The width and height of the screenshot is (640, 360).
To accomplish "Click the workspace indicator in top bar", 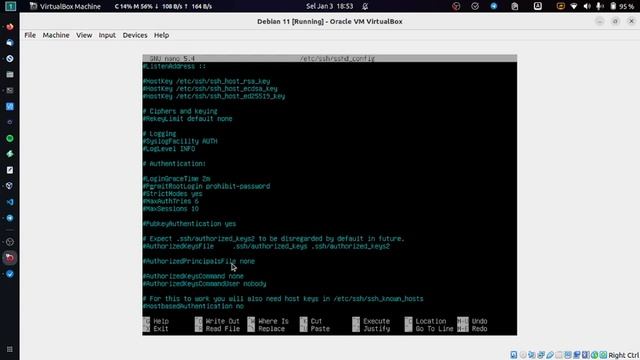I will click(10, 6).
